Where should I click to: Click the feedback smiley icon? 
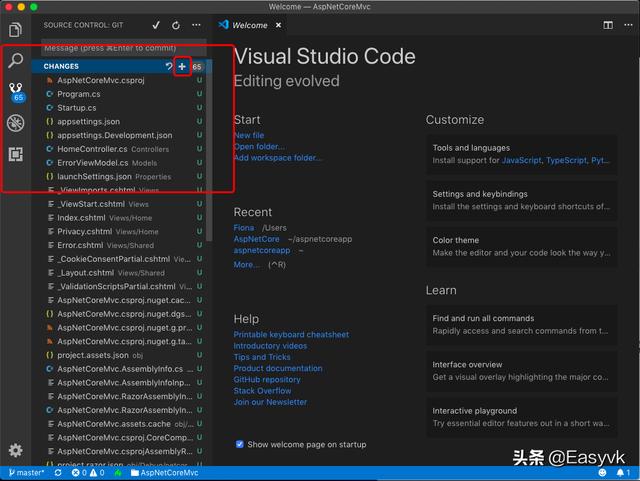click(602, 472)
